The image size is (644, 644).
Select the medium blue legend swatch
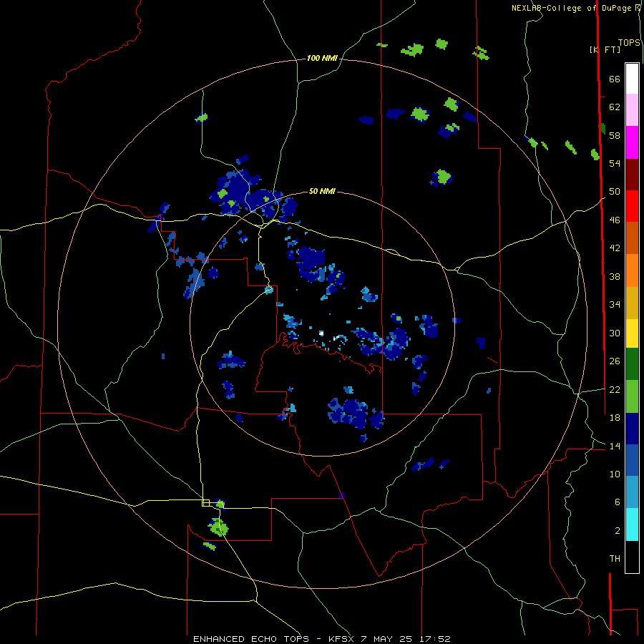coord(632,460)
